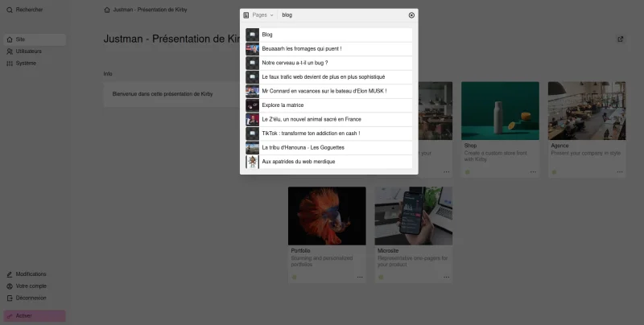Screen dimensions: 644x325
Task: Open the Utilisateurs menu item
Action: pos(35,51)
